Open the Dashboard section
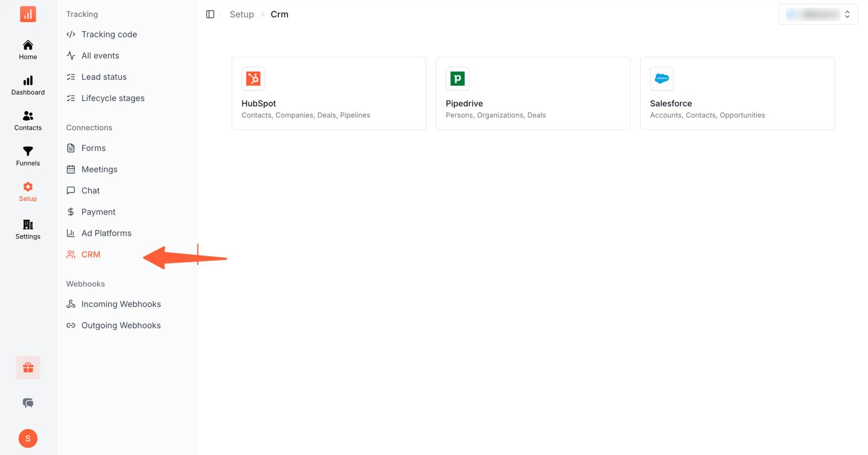The height and width of the screenshot is (455, 868). 28,86
